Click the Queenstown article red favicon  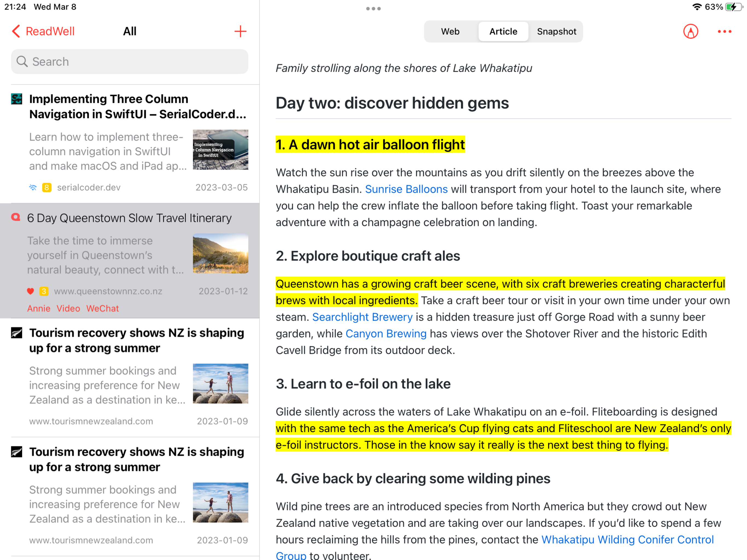coord(16,217)
